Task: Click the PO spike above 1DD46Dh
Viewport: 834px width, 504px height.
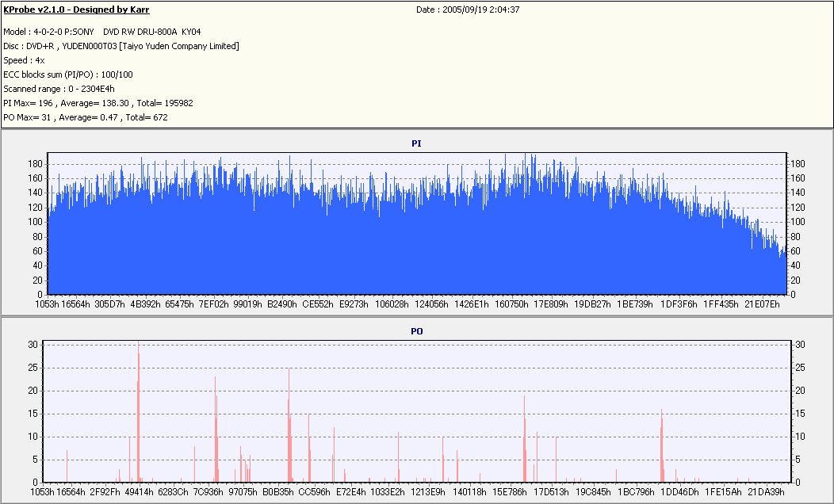Action: pos(662,445)
